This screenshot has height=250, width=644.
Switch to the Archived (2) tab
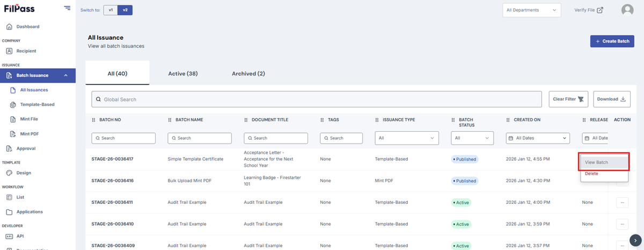(248, 73)
